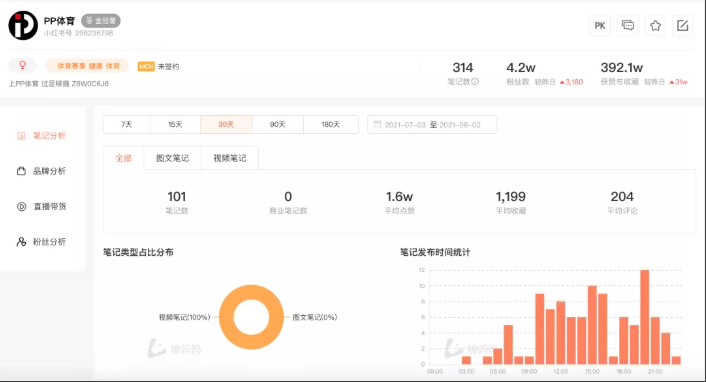Click the 笔记类型占比分布 heading

click(x=138, y=252)
